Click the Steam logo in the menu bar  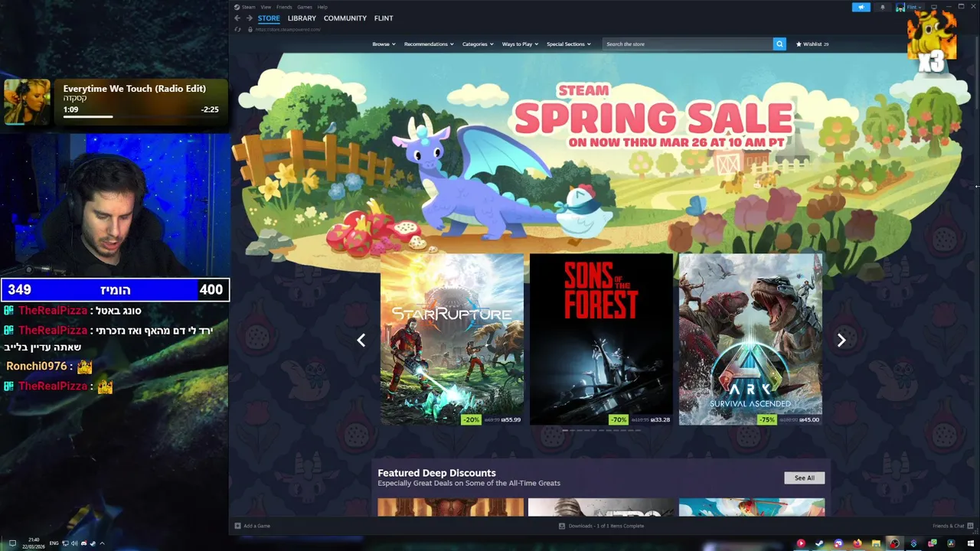237,7
